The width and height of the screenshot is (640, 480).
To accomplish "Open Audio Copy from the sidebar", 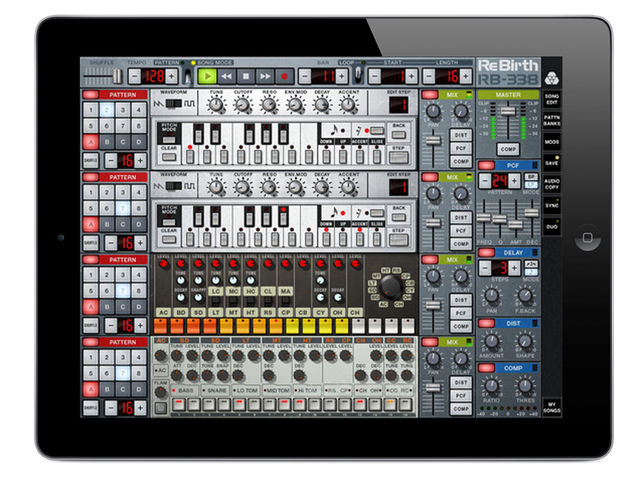I will [x=551, y=184].
